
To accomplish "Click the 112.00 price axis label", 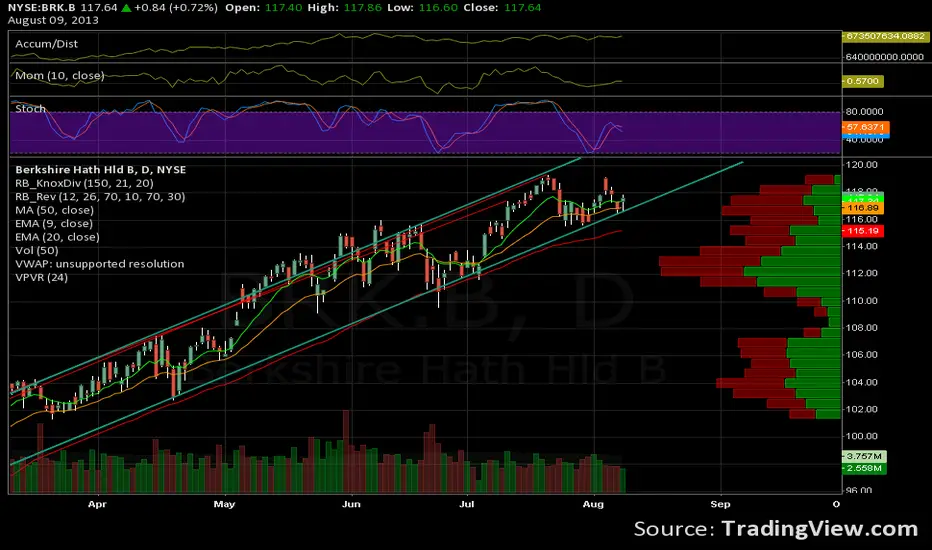I will click(862, 274).
